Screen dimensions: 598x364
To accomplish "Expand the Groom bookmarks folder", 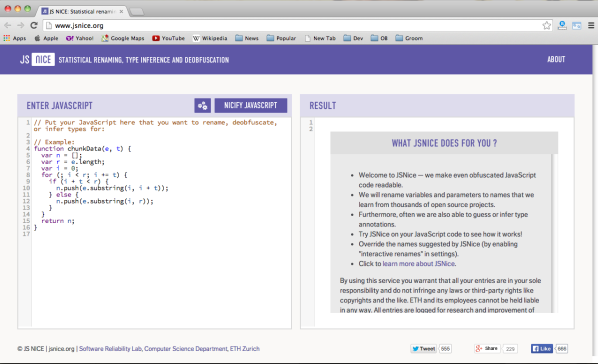I will click(x=409, y=38).
